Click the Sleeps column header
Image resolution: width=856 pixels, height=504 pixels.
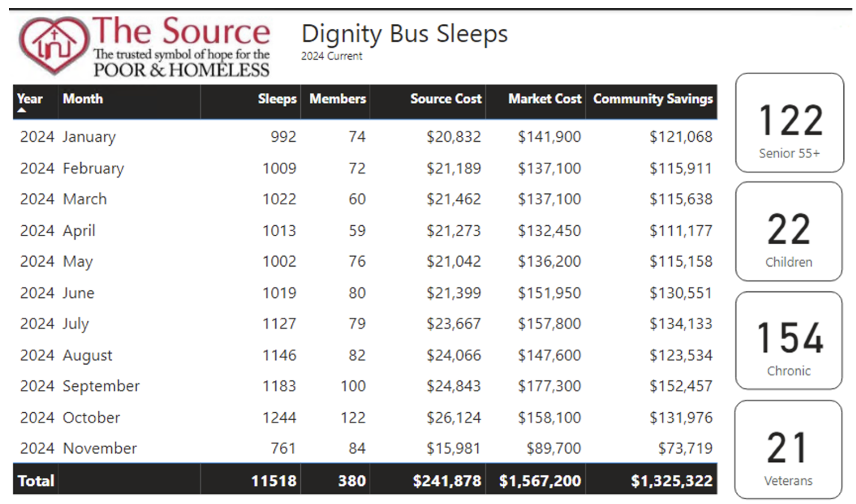278,99
